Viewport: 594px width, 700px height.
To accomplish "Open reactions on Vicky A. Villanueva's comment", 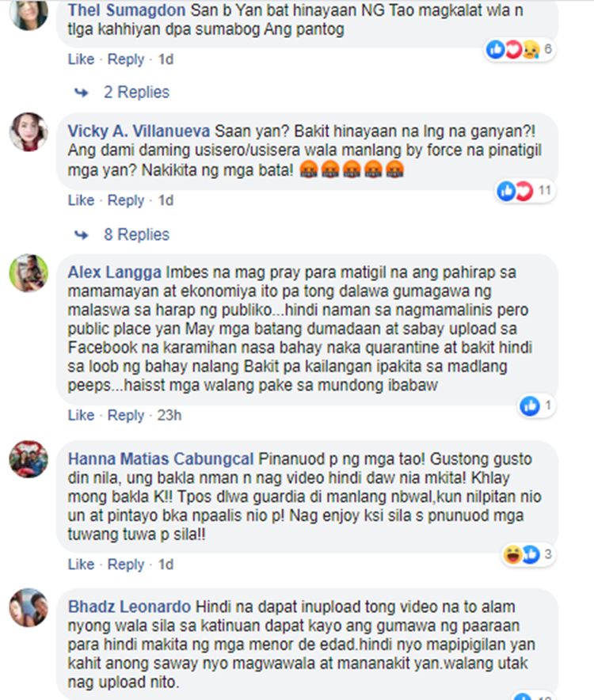I will click(x=525, y=191).
